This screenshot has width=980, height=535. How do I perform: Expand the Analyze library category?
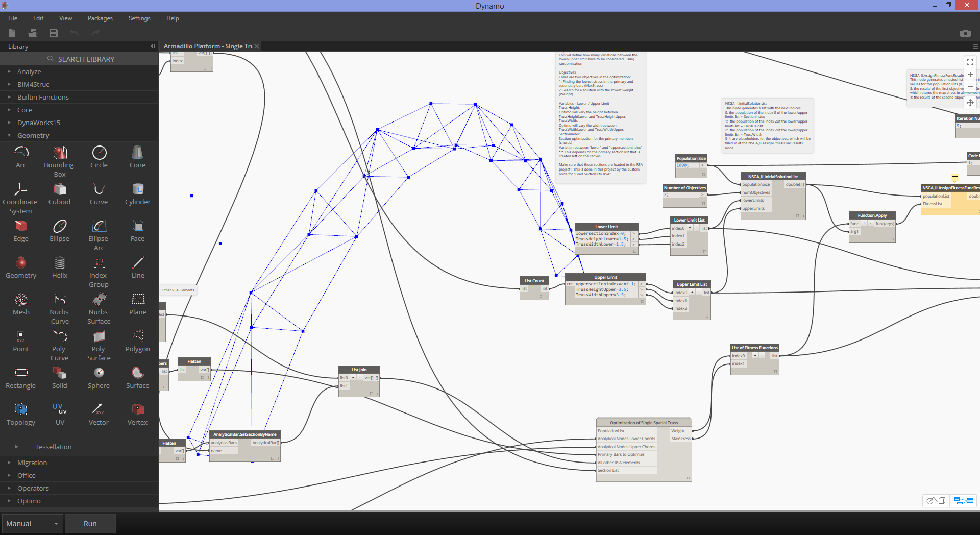click(29, 72)
